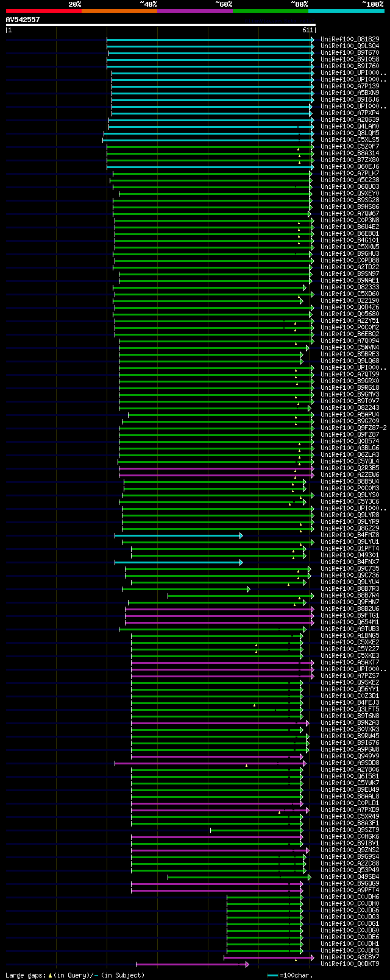Select the UniRef100_O22190 label
Viewport: 390px width, 980px height.
[350, 301]
